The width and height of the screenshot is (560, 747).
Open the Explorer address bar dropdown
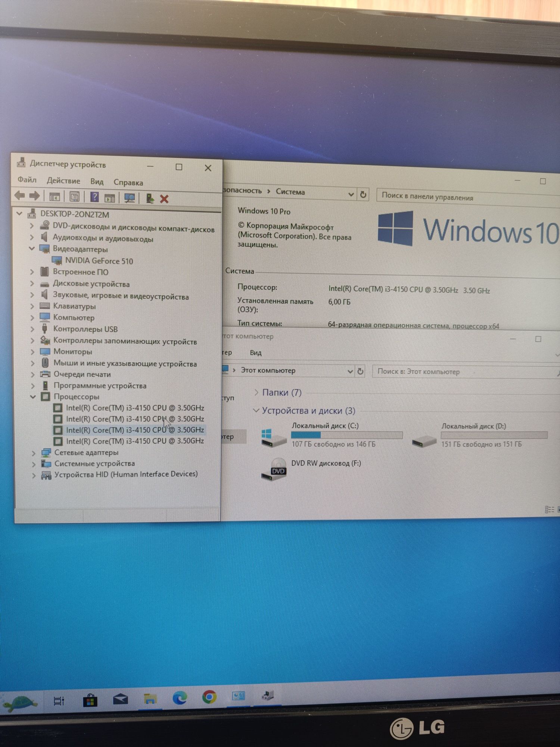point(350,371)
